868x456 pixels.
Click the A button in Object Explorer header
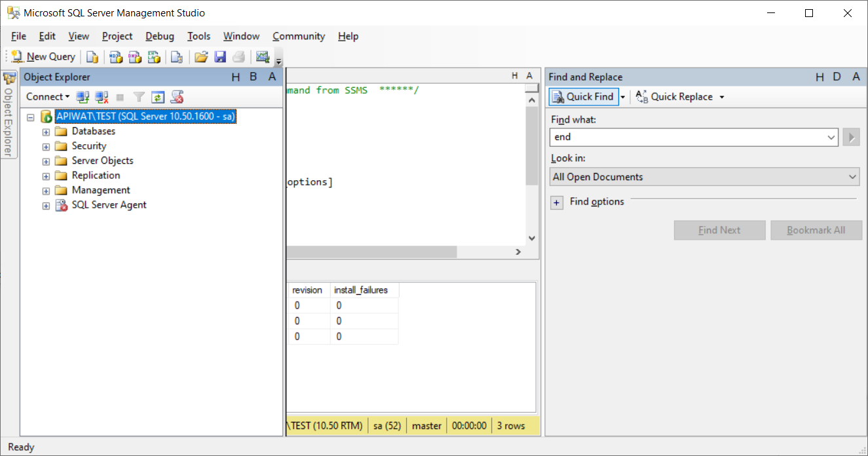tap(272, 77)
